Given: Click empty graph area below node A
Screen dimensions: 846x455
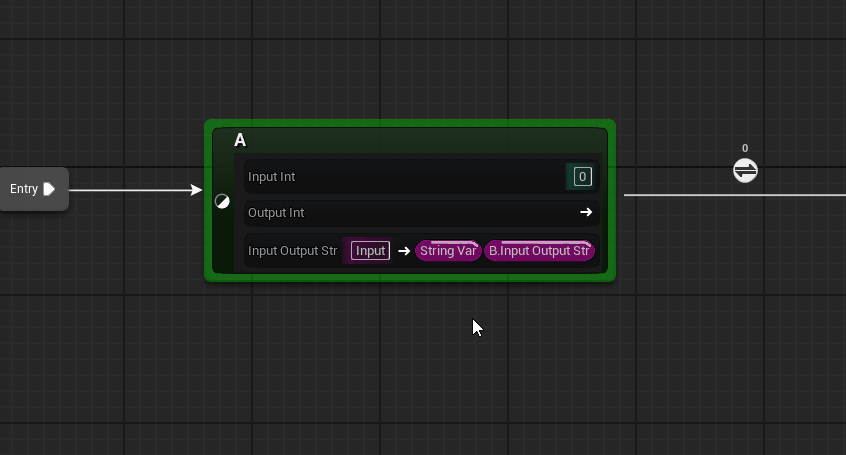Looking at the screenshot, I should (400, 370).
